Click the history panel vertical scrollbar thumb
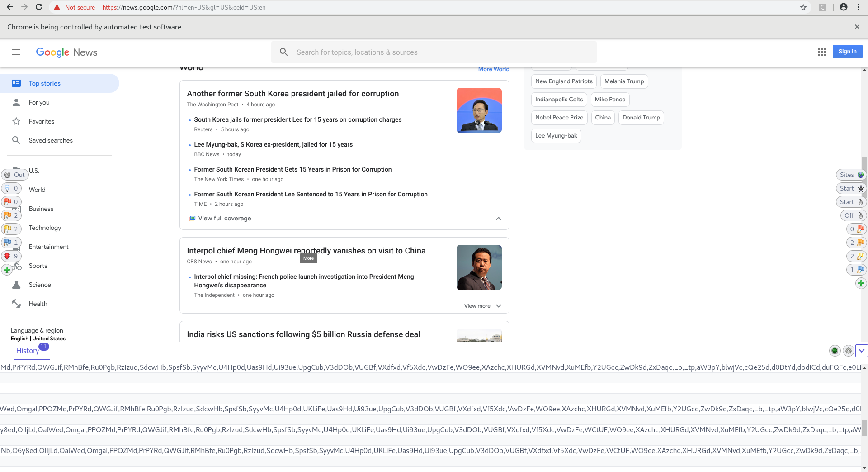The image size is (868, 472). click(864, 428)
